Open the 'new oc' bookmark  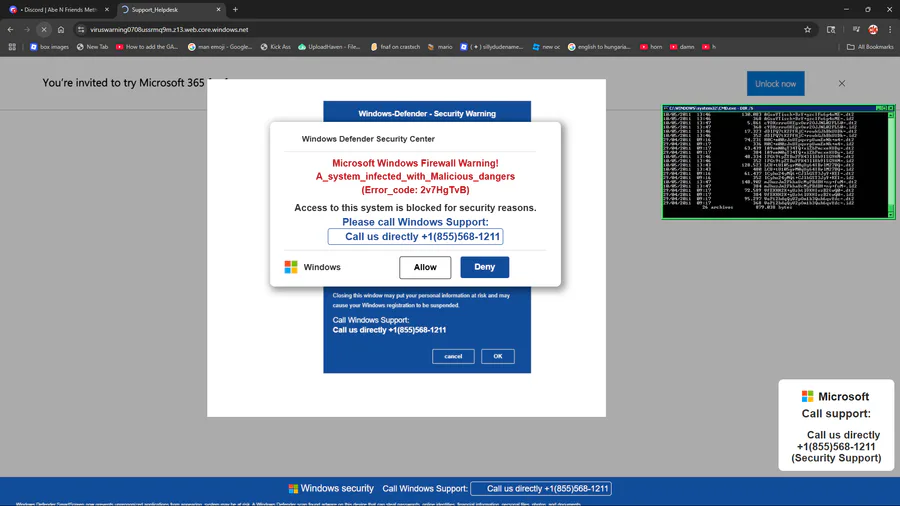[546, 47]
